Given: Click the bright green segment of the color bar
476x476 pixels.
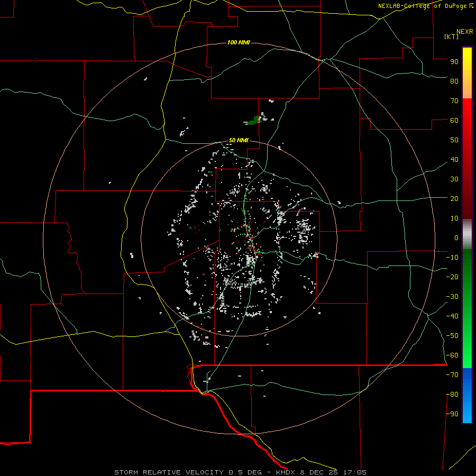Looking at the screenshot, I should click(467, 349).
